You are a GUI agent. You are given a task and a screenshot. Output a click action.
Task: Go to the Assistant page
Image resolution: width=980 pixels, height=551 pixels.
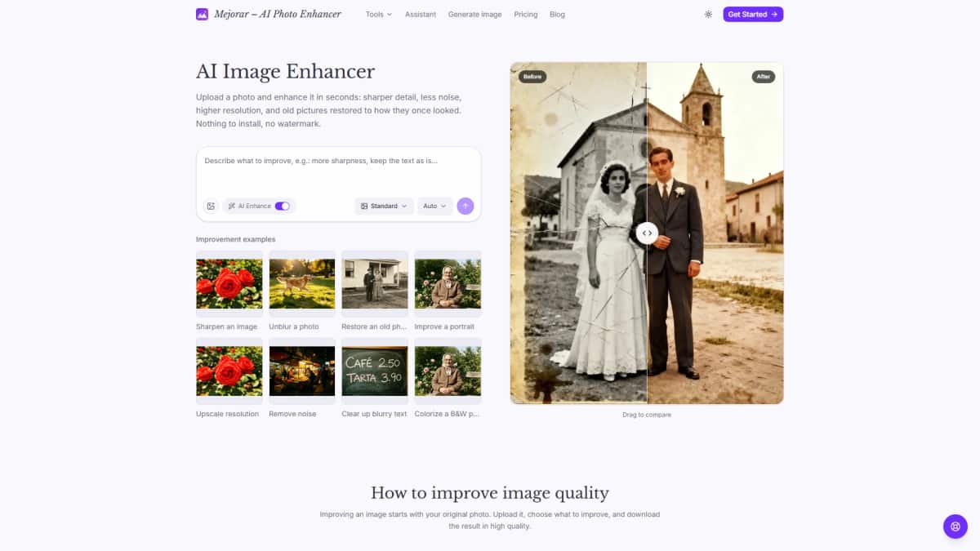tap(421, 14)
